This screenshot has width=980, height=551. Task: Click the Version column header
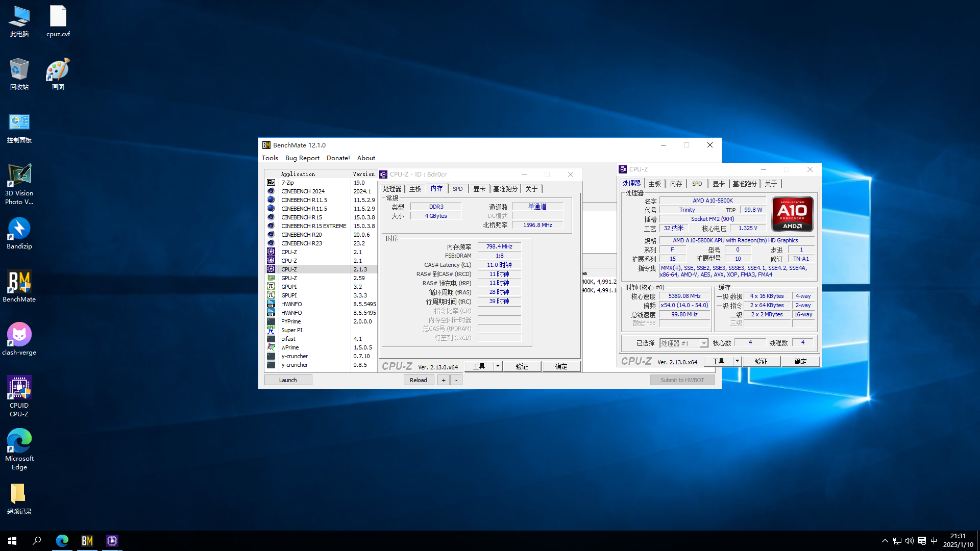pos(364,174)
